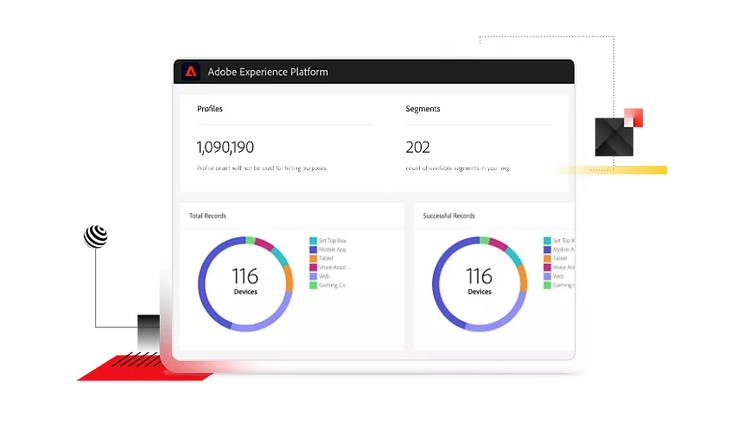Open the Segments count 202
Screen dimensions: 750x423
(418, 147)
